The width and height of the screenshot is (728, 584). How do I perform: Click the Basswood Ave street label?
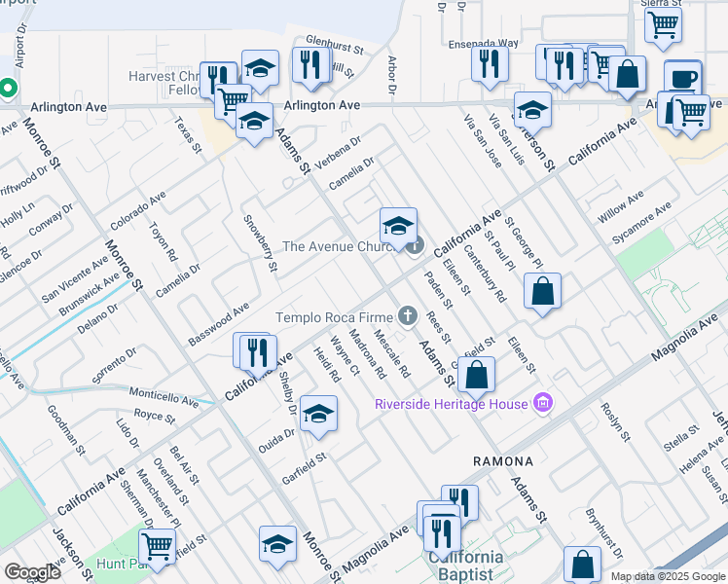click(x=219, y=324)
